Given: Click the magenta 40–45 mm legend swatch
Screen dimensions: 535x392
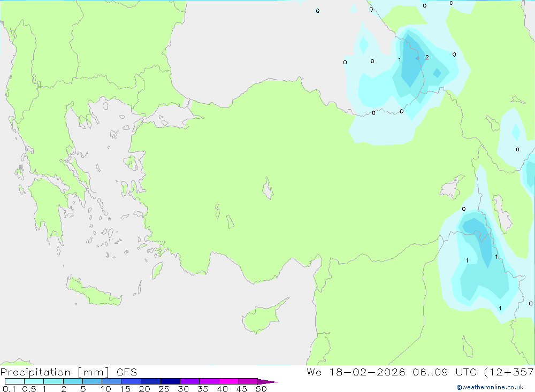Looking at the screenshot, I should tap(228, 381).
